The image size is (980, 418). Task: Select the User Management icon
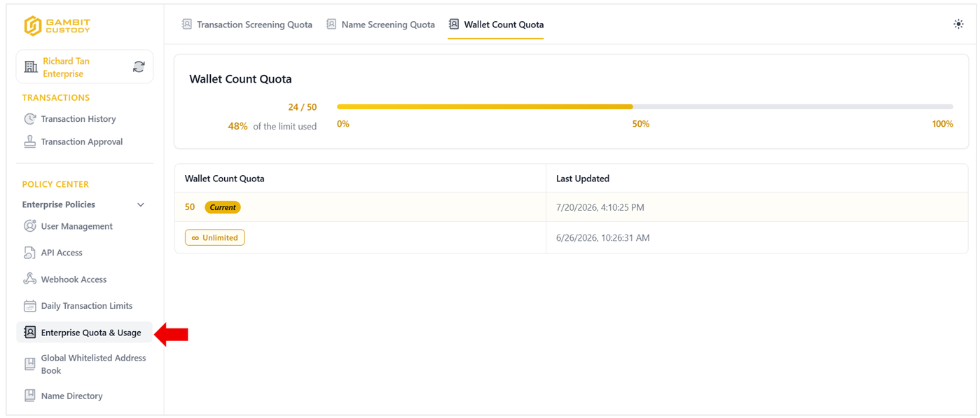coord(30,226)
